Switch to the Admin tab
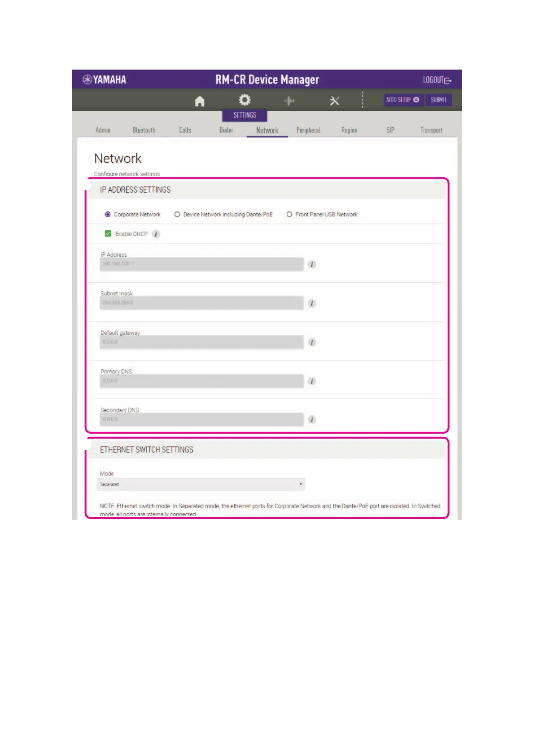The width and height of the screenshot is (534, 756). click(x=103, y=130)
